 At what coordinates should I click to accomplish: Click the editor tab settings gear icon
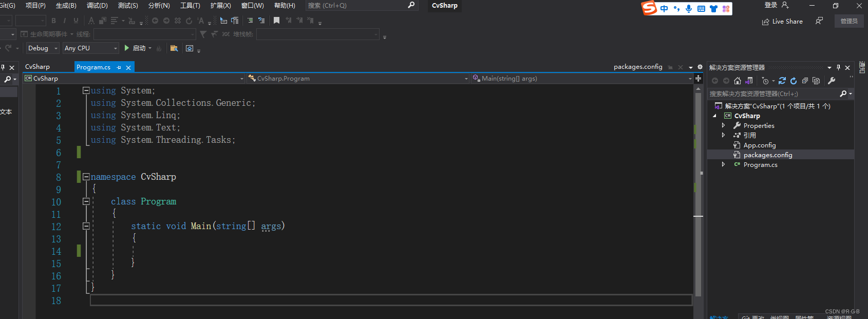[x=700, y=67]
